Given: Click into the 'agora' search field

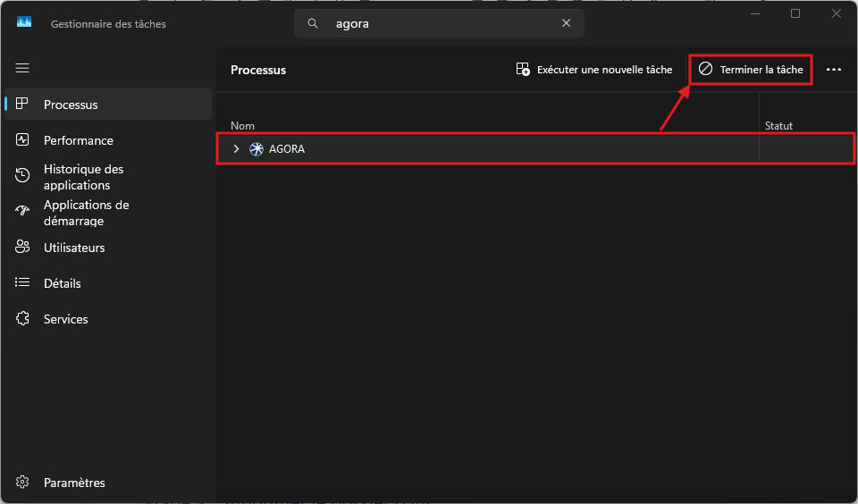Looking at the screenshot, I should (439, 23).
